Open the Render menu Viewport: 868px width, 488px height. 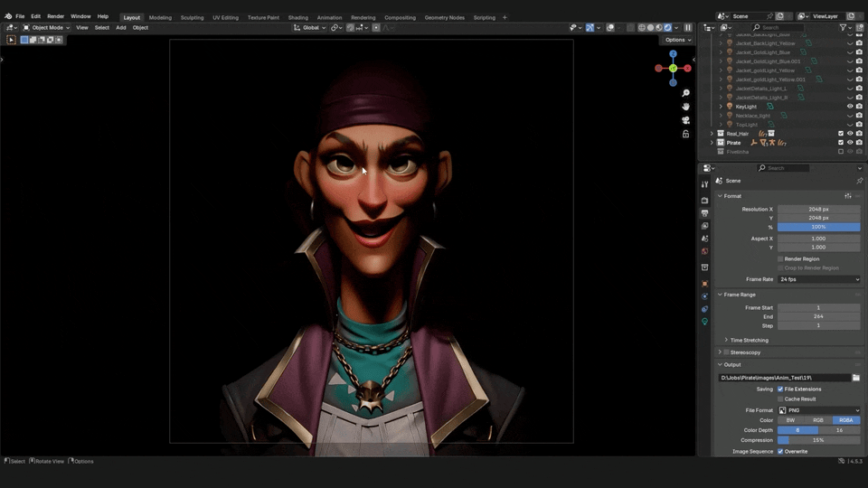click(56, 16)
